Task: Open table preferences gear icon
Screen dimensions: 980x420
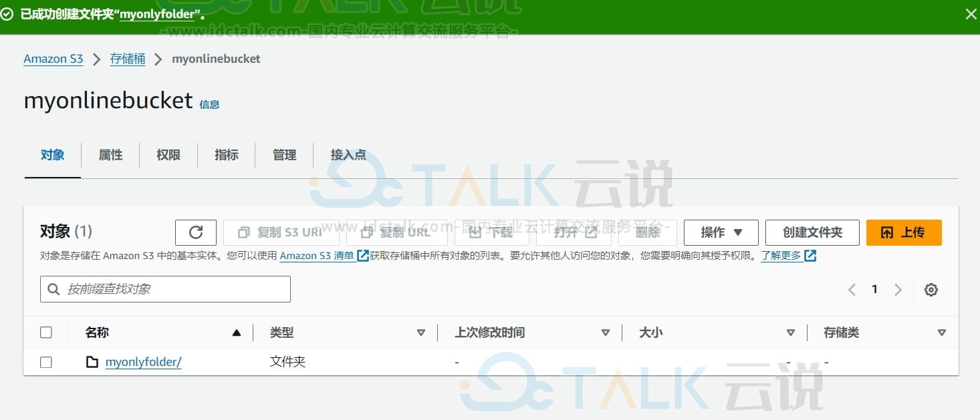Action: click(x=931, y=290)
